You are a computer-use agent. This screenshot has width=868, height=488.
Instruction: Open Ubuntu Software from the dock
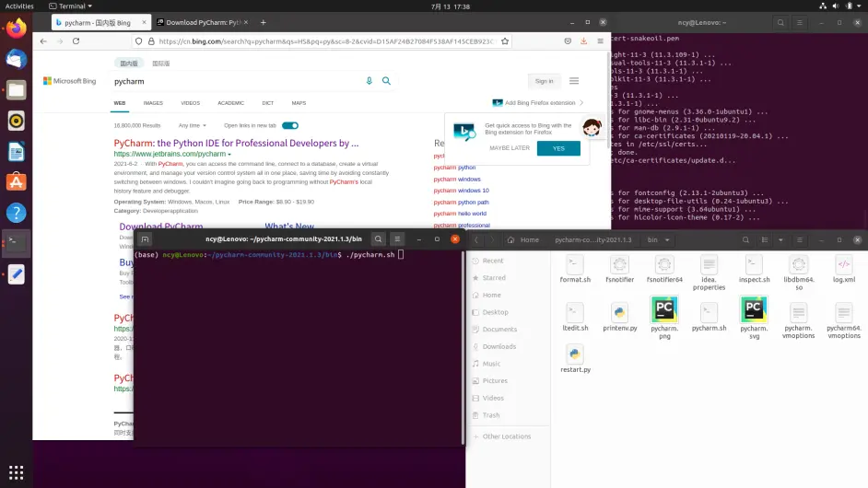16,182
